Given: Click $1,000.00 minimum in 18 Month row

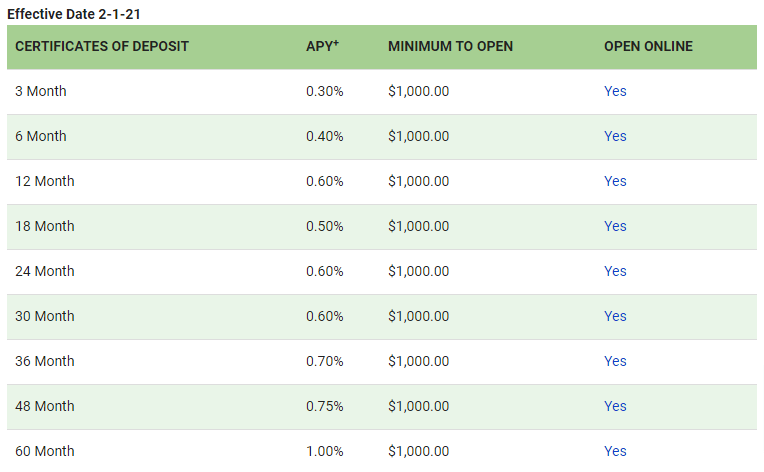Looking at the screenshot, I should point(419,226).
